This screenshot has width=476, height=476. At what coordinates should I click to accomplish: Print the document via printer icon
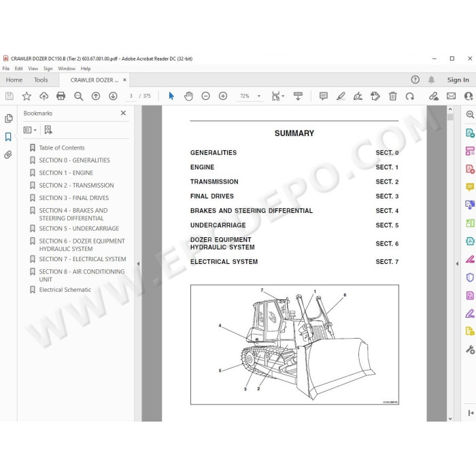click(61, 97)
